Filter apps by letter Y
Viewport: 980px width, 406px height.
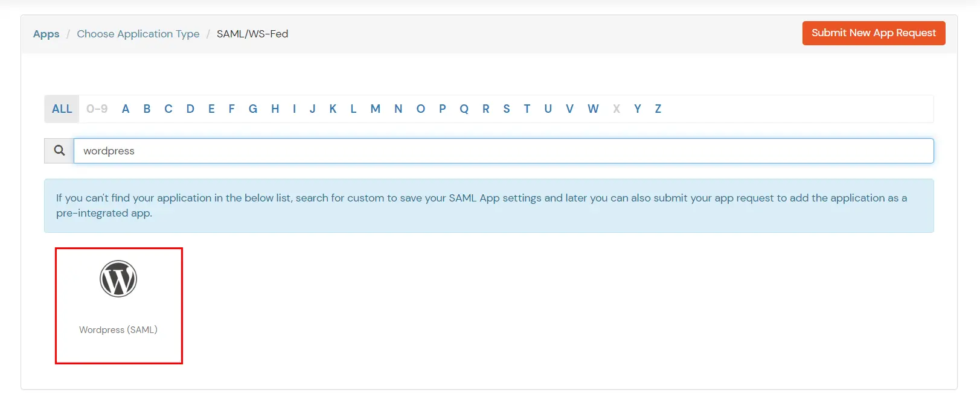pos(638,109)
